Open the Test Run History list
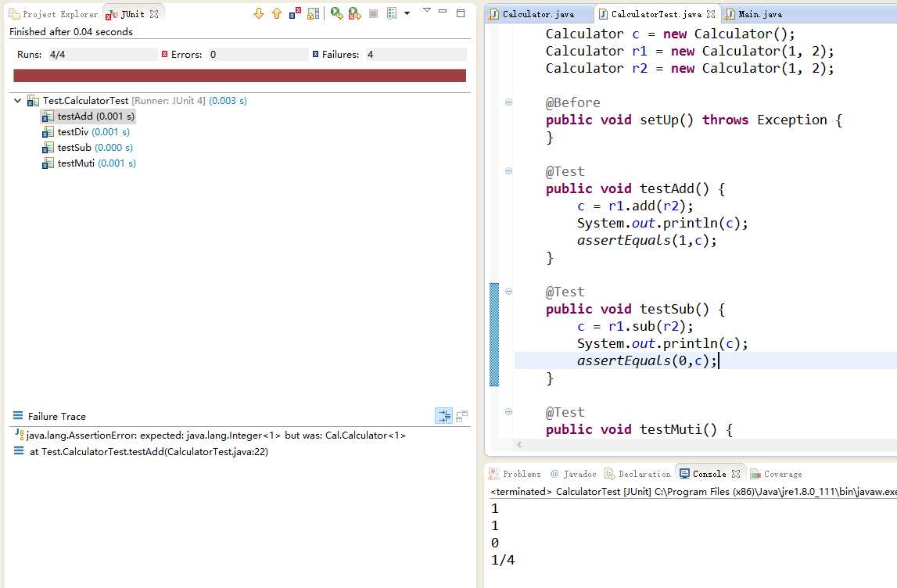Image resolution: width=897 pixels, height=588 pixels. pyautogui.click(x=392, y=14)
